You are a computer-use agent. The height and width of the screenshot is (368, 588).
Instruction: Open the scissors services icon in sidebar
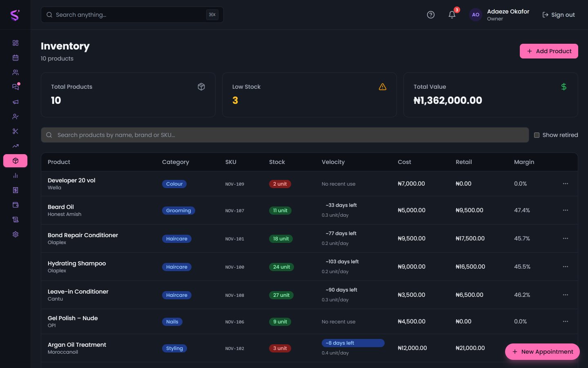(x=16, y=131)
